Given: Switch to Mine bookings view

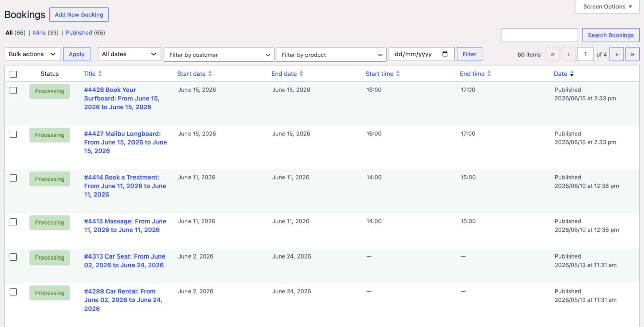Looking at the screenshot, I should point(39,33).
